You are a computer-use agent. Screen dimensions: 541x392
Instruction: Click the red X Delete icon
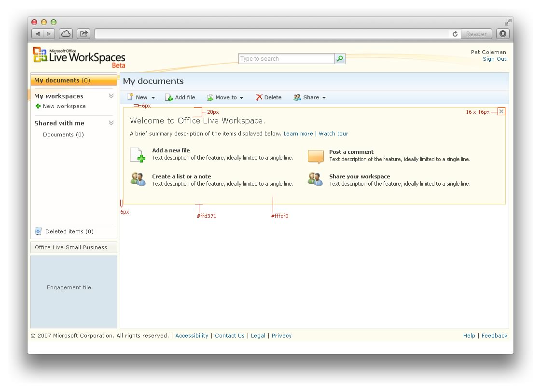click(x=259, y=97)
